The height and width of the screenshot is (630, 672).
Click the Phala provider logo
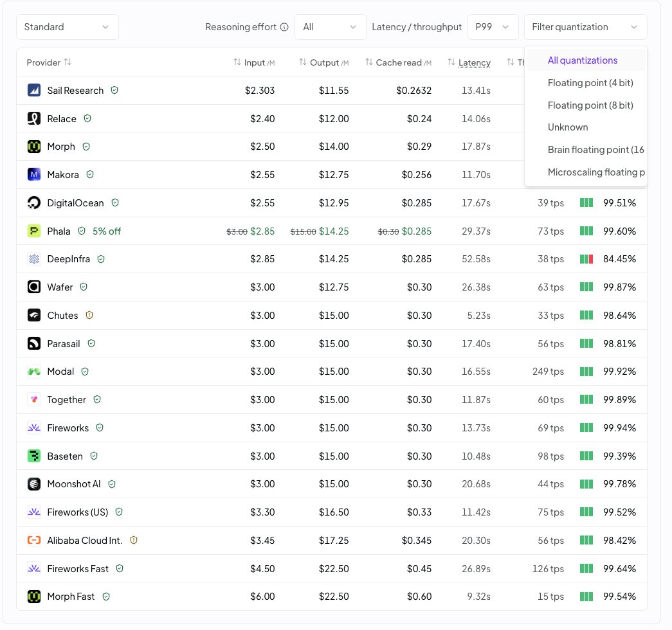click(x=34, y=231)
